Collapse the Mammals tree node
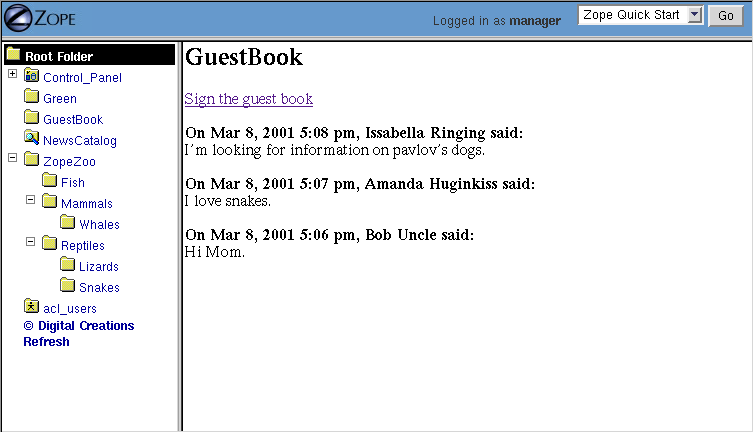Viewport: 754px width, 432px height. point(30,200)
